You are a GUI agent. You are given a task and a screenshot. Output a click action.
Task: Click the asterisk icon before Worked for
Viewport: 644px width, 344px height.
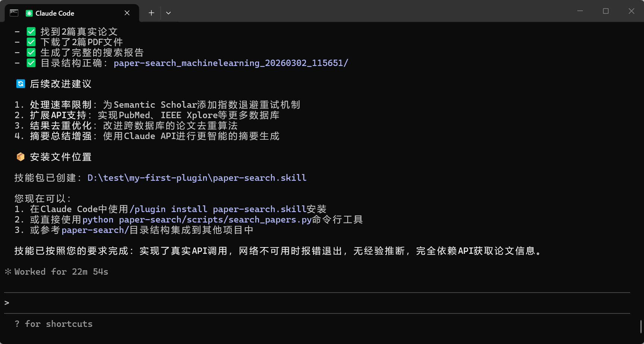pos(8,272)
